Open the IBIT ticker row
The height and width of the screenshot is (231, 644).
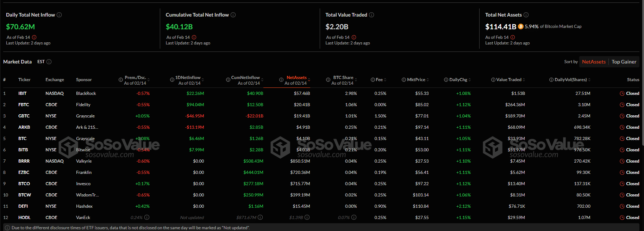[321, 93]
